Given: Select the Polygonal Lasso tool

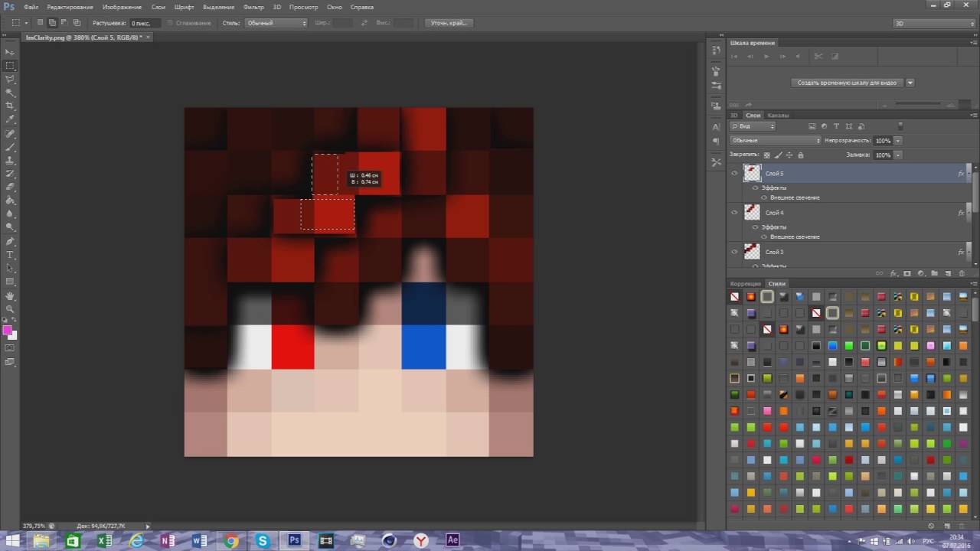Looking at the screenshot, I should [x=11, y=79].
